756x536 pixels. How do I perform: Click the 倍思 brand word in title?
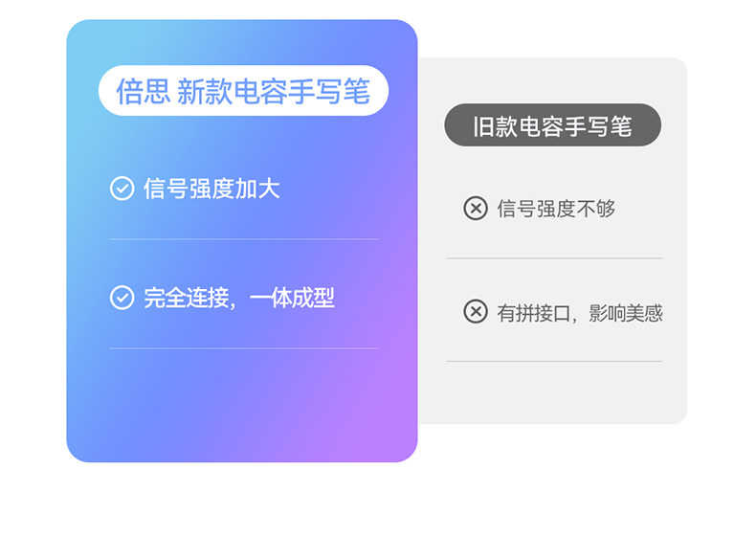pos(144,91)
